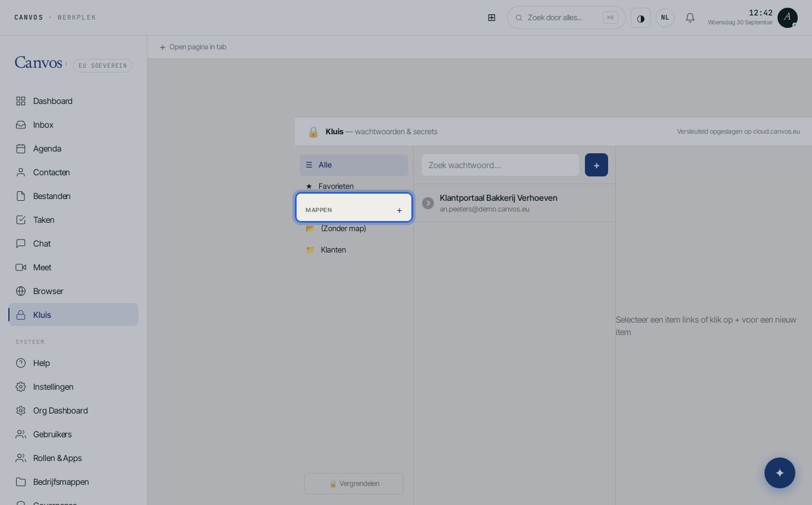Switch language with the NL button

point(665,18)
